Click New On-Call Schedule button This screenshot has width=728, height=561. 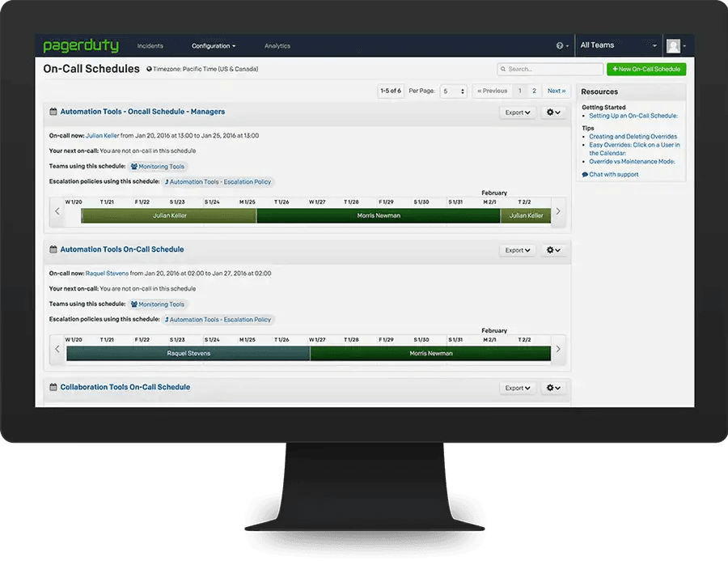[x=645, y=70]
